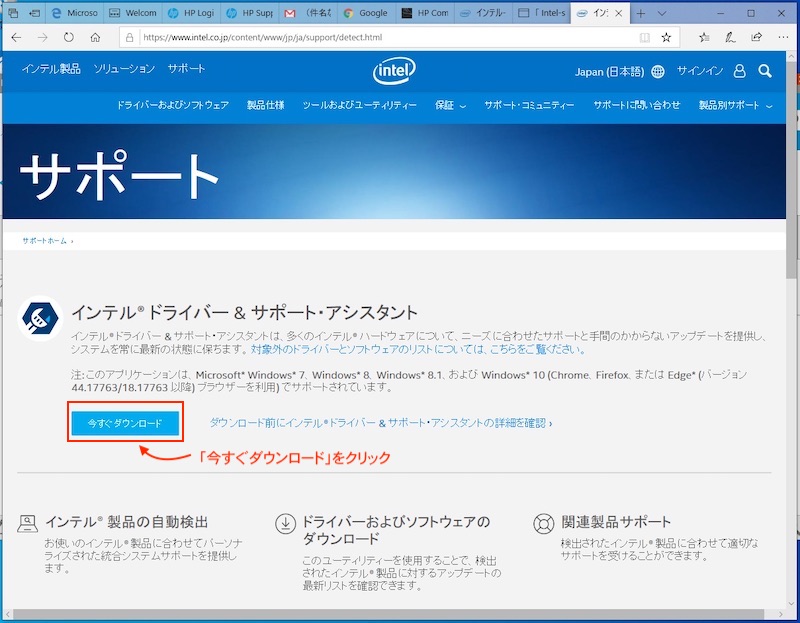Screen dimensions: 800x623
Task: Click the globe language icon
Action: (658, 71)
